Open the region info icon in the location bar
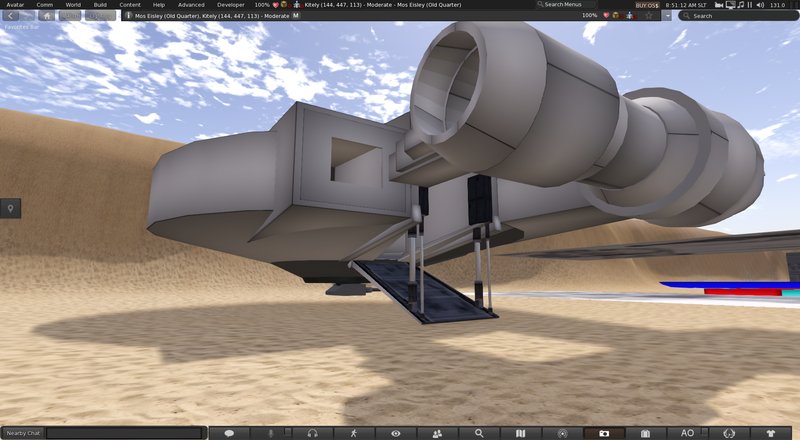 (x=128, y=16)
